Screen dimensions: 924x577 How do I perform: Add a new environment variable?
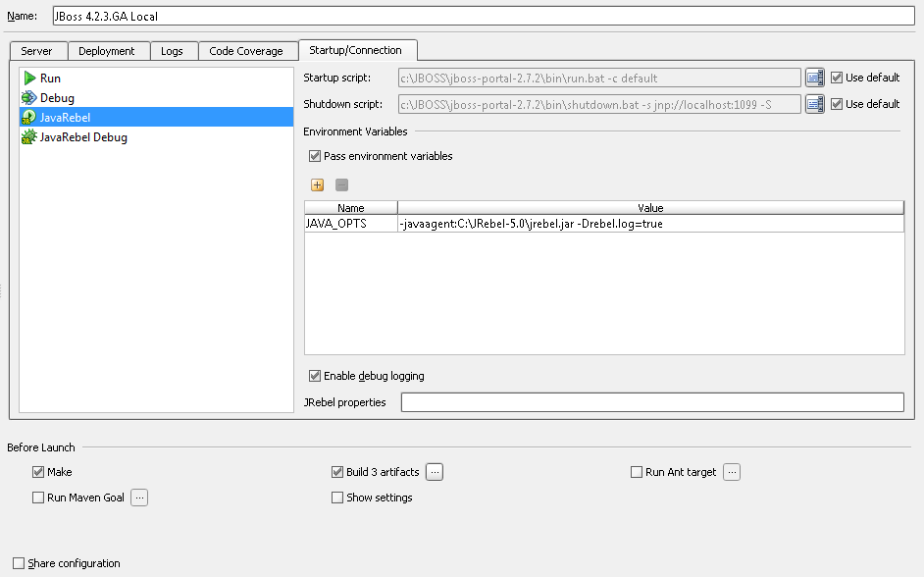317,184
